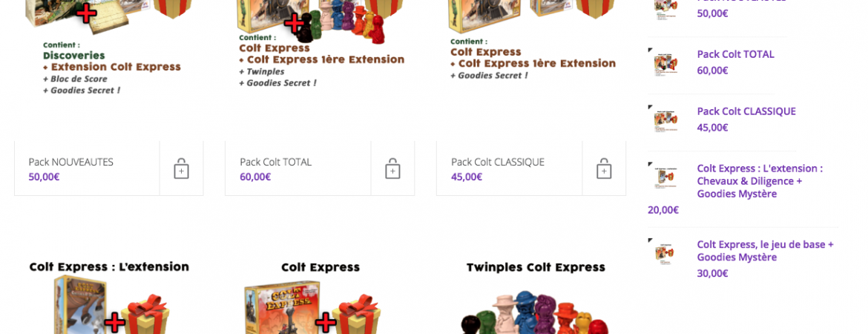Open sidebar link Pack Colt TOTAL
Image resolution: width=868 pixels, height=334 pixels.
pyautogui.click(x=735, y=54)
